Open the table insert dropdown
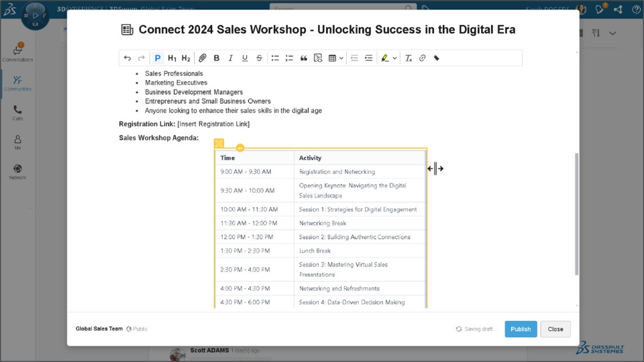The image size is (644, 362). coord(341,58)
